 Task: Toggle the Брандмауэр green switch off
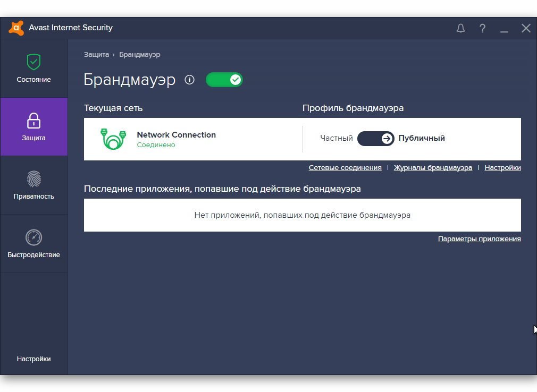click(224, 80)
